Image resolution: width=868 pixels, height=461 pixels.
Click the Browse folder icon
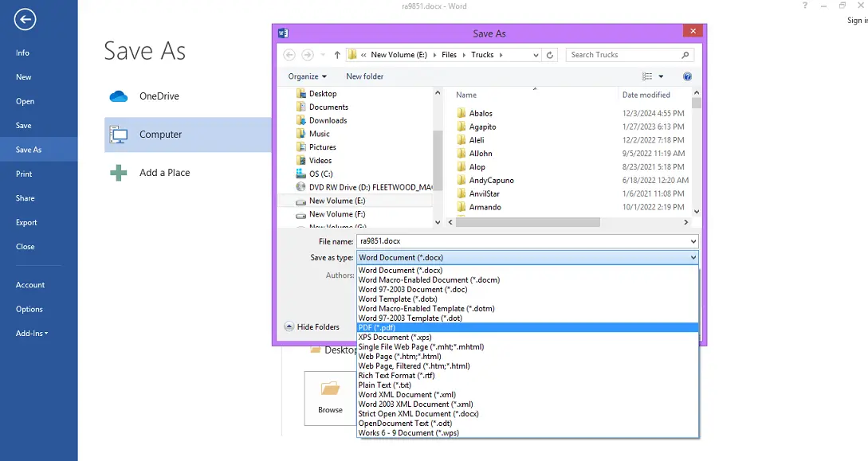[331, 389]
